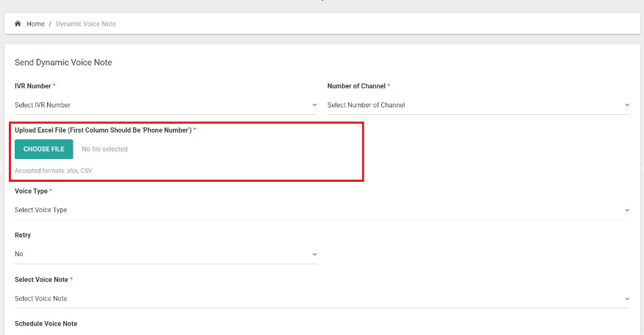
Task: Click the 'No file selected' text
Action: (105, 149)
